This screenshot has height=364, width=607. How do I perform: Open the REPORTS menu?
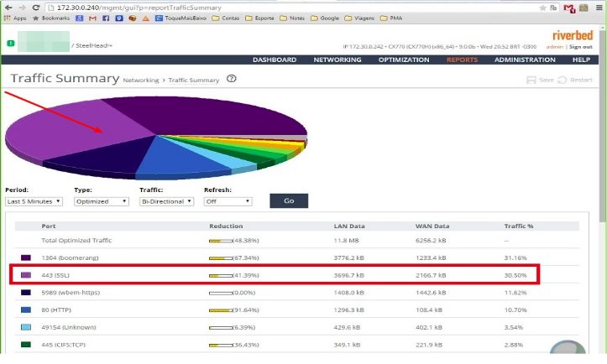tap(462, 60)
